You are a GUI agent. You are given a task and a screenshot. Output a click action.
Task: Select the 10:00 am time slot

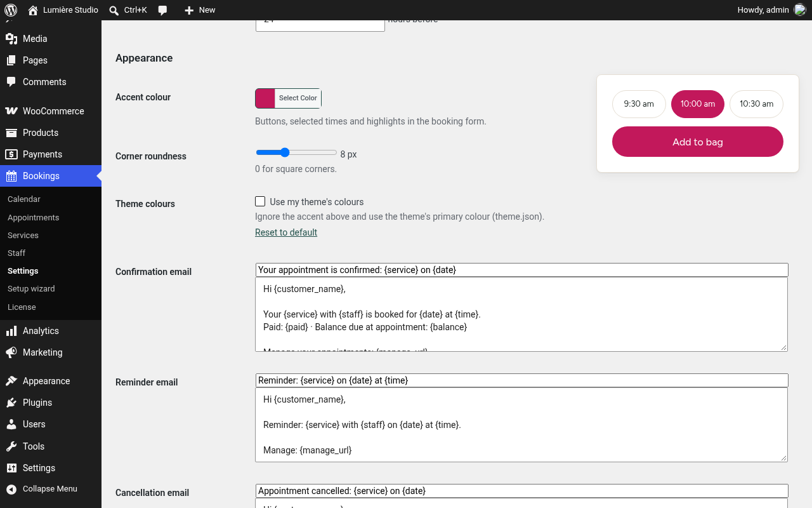point(698,104)
